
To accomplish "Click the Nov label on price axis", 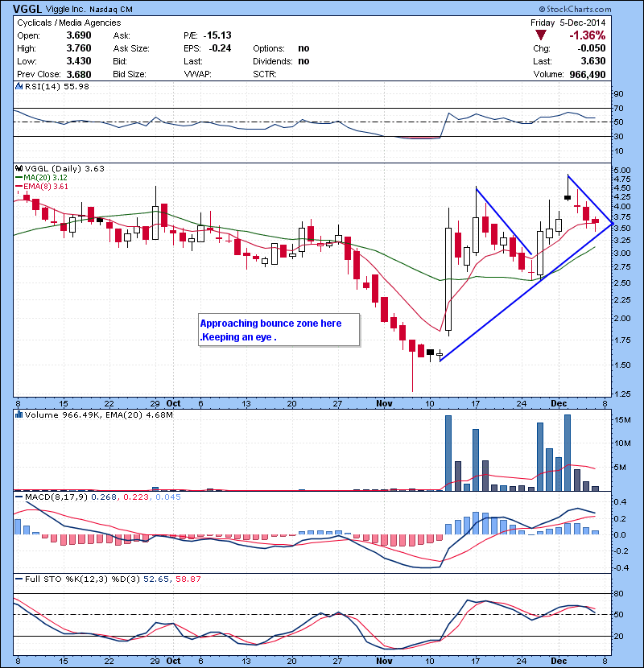I will 384,403.
